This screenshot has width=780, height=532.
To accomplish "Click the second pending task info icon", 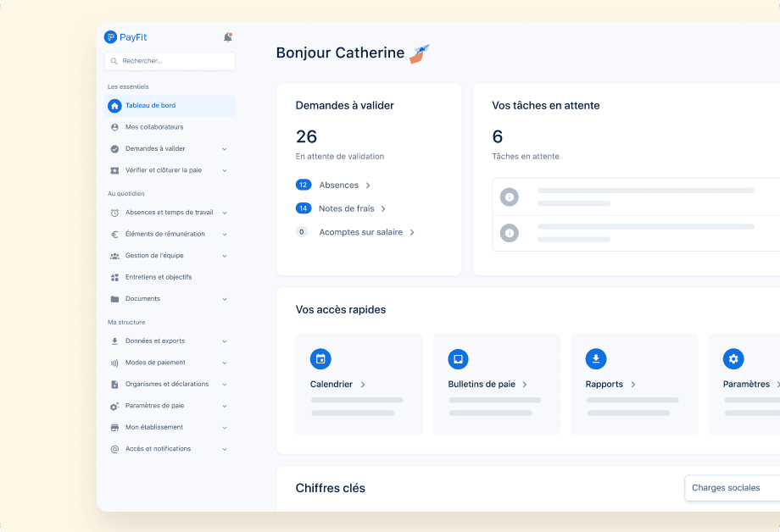I will click(x=510, y=233).
